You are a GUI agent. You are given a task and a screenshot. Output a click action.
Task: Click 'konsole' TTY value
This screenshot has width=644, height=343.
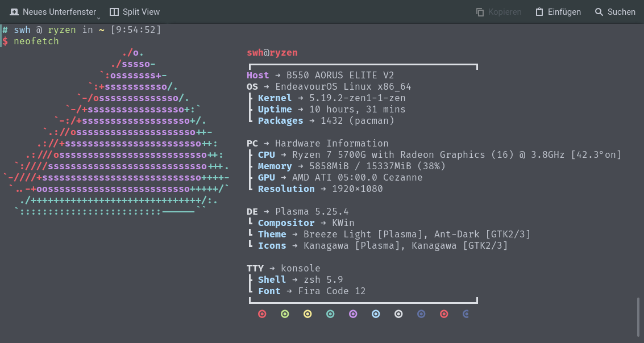[x=300, y=269]
